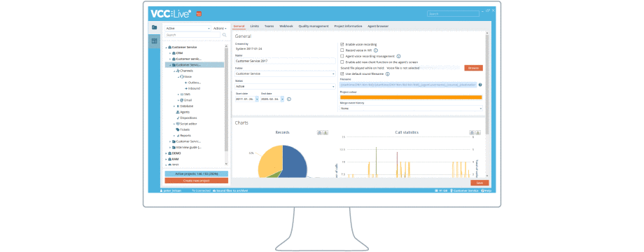This screenshot has width=644, height=252.
Task: Open Dispositions in the project tree
Action: pyautogui.click(x=187, y=118)
